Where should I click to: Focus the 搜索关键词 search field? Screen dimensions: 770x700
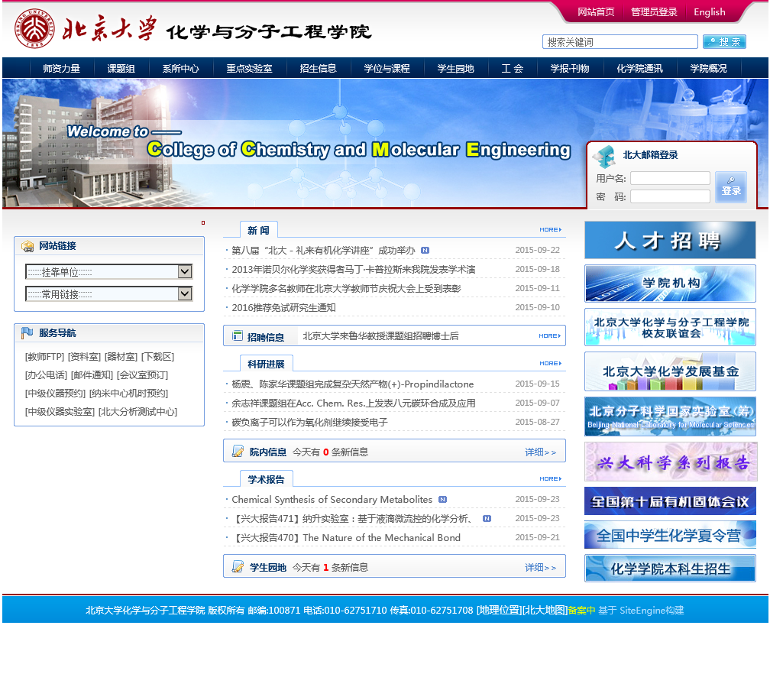pos(620,42)
